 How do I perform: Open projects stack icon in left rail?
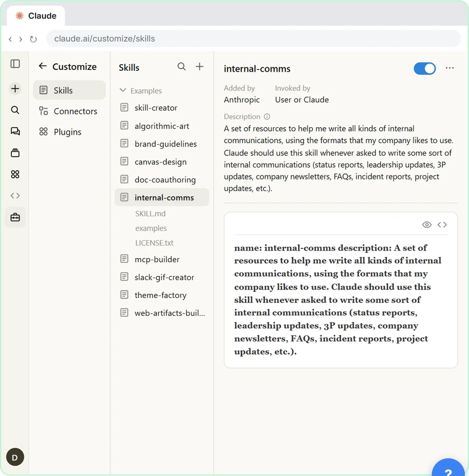[x=15, y=153]
